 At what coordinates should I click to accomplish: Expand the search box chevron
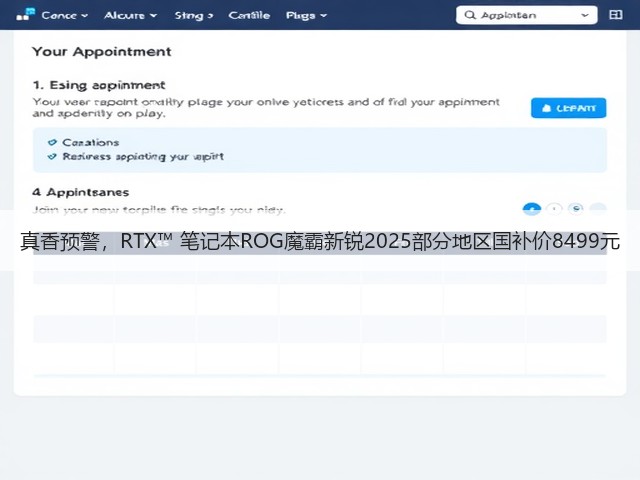point(584,15)
